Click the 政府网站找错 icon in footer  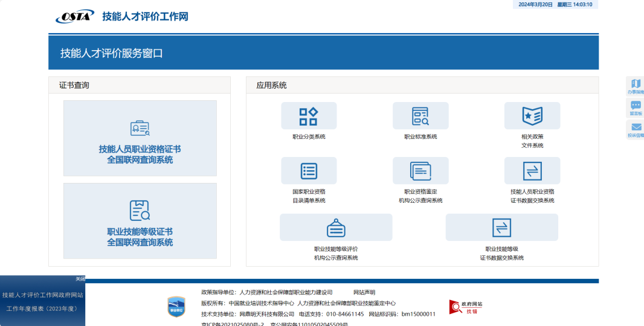point(465,307)
